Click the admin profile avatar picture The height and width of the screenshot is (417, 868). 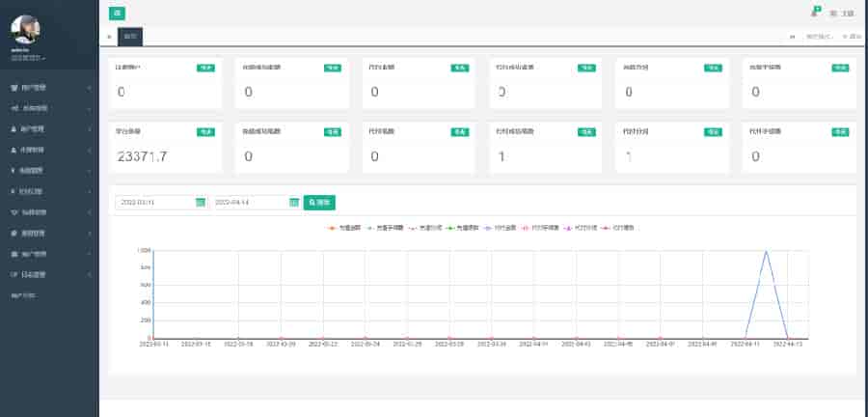coord(25,30)
